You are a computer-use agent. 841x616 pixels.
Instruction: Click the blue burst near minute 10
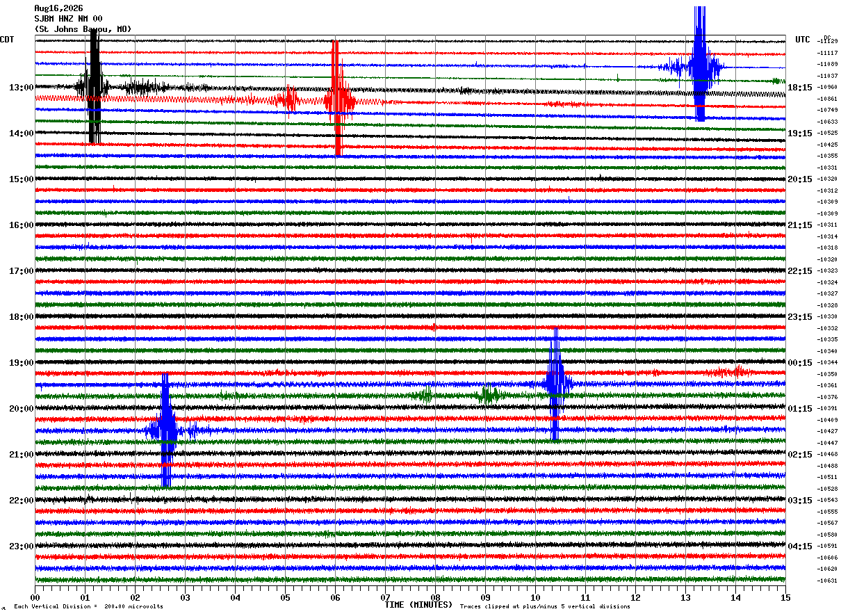tap(555, 384)
